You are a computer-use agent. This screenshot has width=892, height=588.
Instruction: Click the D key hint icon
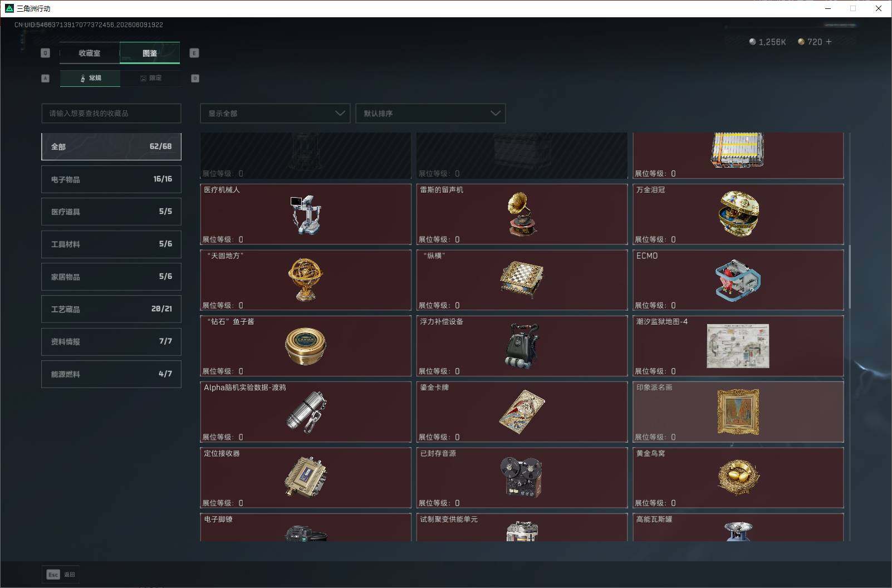click(195, 79)
